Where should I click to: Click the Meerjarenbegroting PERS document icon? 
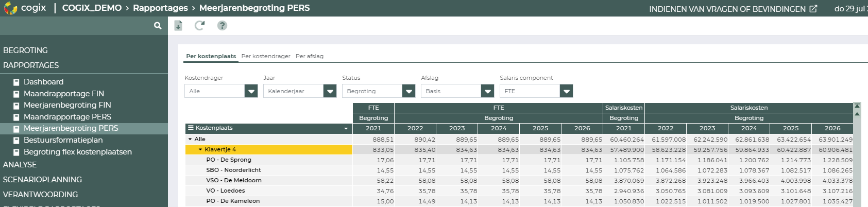(x=16, y=128)
